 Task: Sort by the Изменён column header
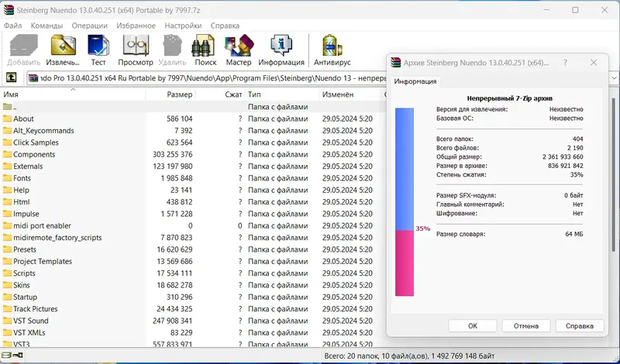pos(350,94)
